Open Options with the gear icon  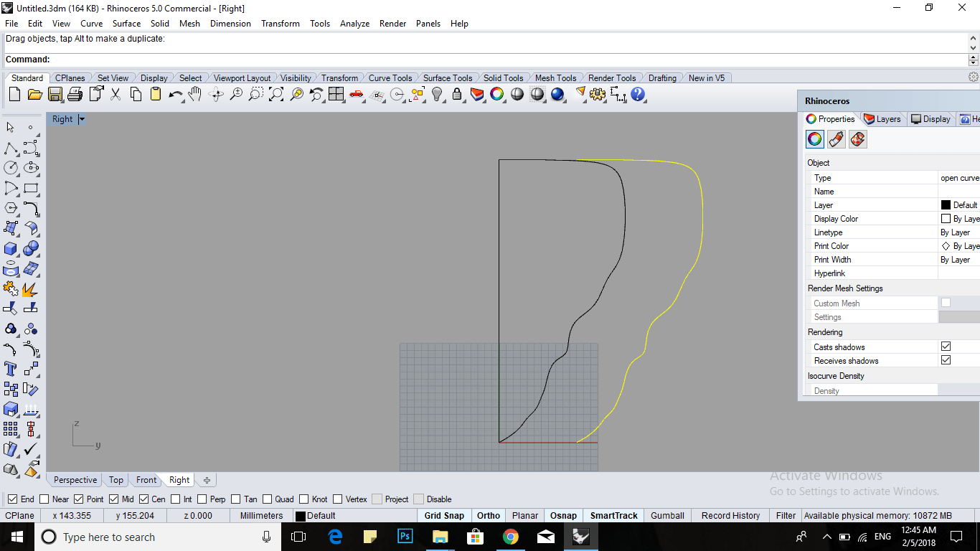tap(598, 94)
